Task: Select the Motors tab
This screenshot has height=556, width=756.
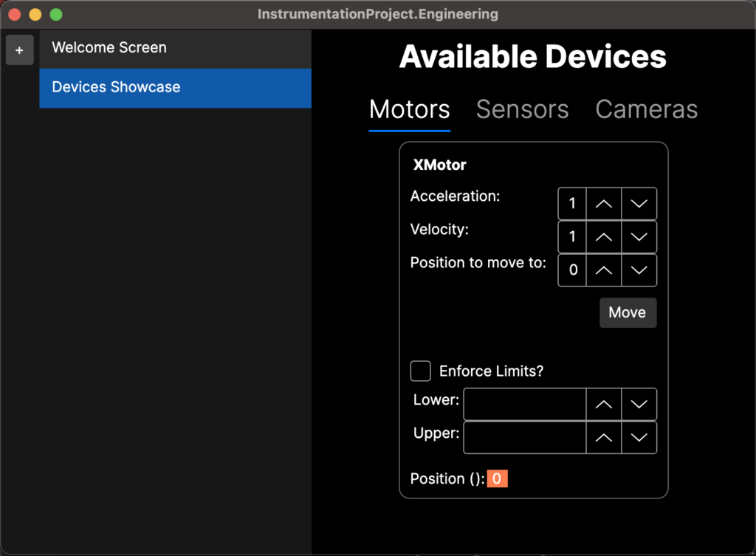Action: pos(409,109)
